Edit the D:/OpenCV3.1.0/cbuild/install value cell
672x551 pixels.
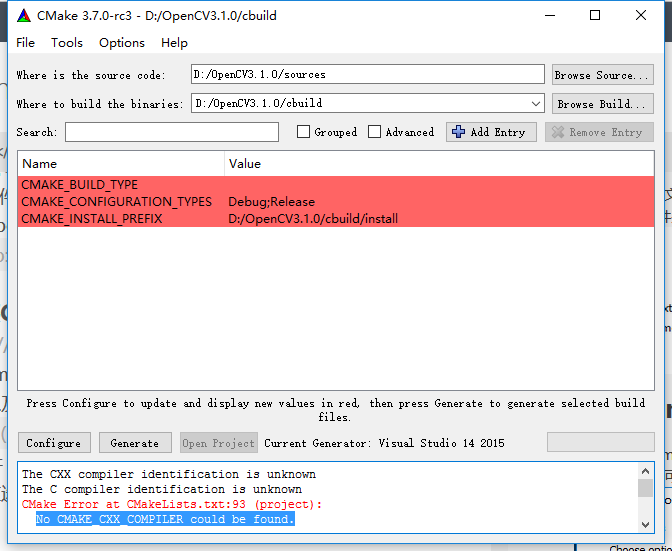439,219
